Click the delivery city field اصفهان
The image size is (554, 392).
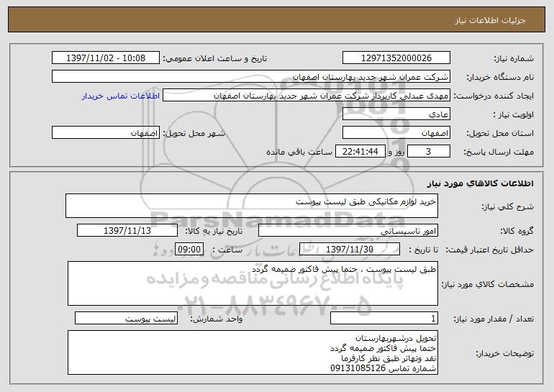coord(106,133)
